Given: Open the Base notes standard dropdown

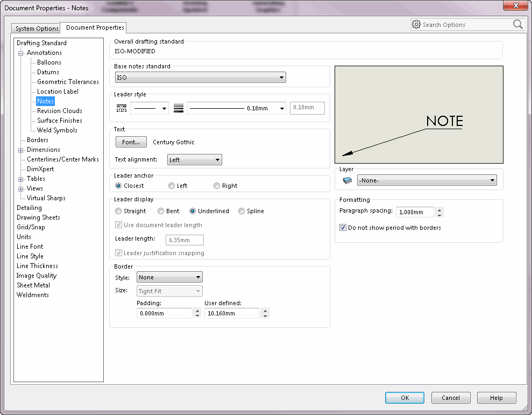Looking at the screenshot, I should (201, 78).
